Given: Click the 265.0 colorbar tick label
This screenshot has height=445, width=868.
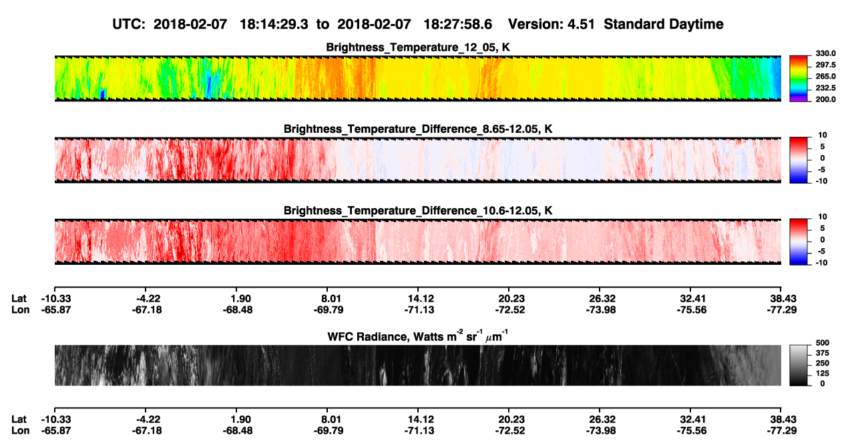Looking at the screenshot, I should coord(825,76).
